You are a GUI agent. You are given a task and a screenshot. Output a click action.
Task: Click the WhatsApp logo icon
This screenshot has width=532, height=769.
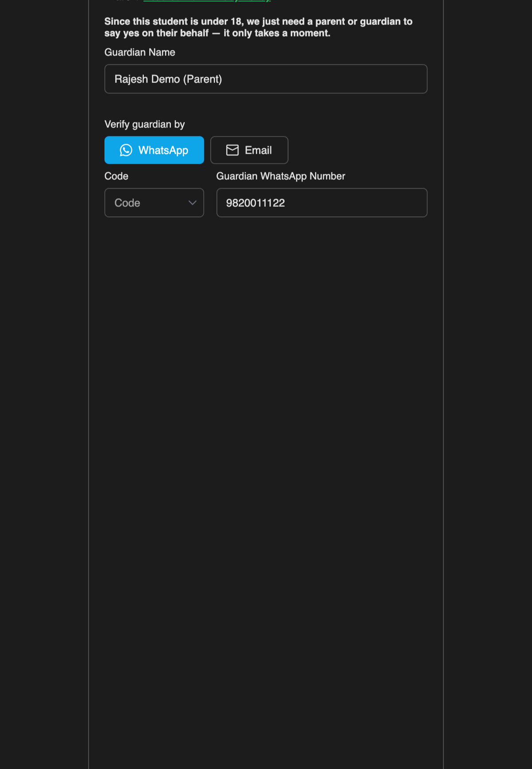point(126,150)
